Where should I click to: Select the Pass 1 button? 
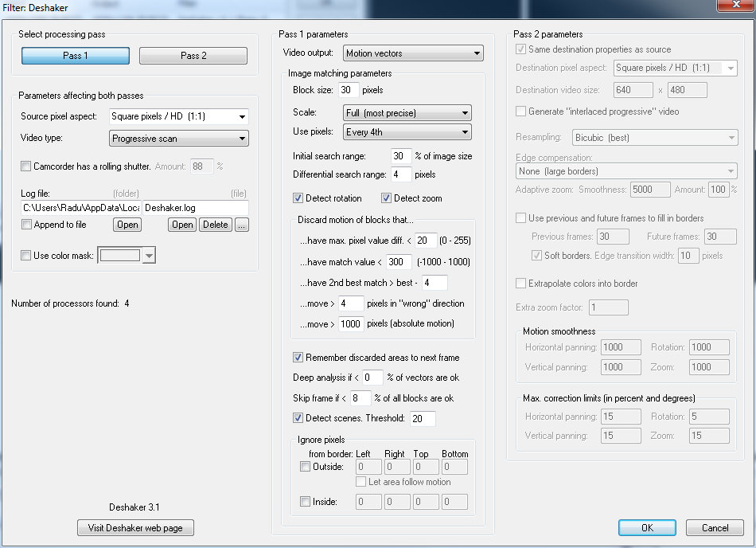tap(76, 56)
